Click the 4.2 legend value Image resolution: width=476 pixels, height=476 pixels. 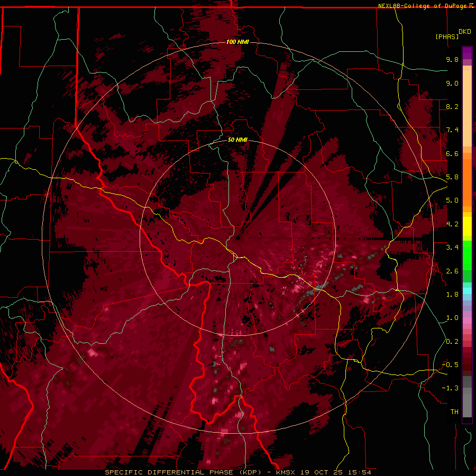point(452,224)
